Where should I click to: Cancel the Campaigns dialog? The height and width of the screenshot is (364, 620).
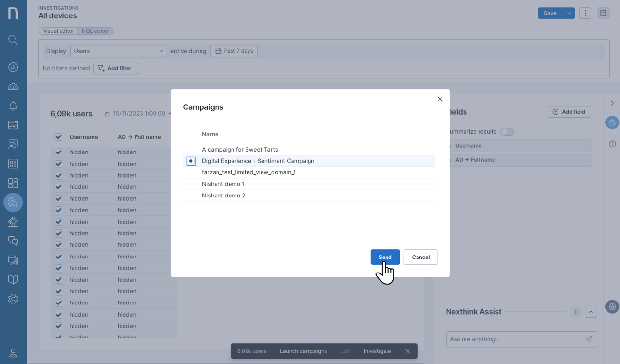click(420, 257)
